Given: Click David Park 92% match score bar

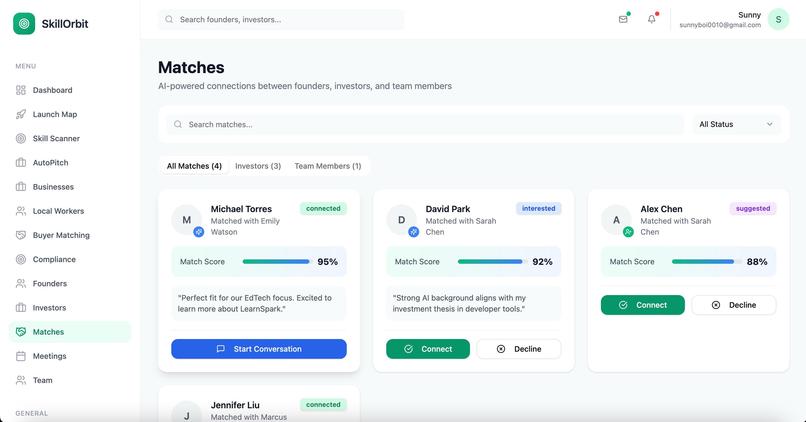Looking at the screenshot, I should tap(491, 262).
